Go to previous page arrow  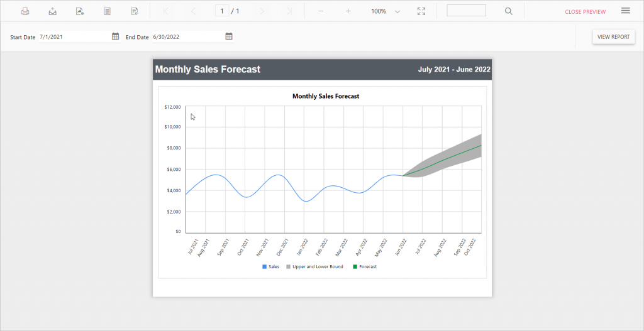point(193,11)
